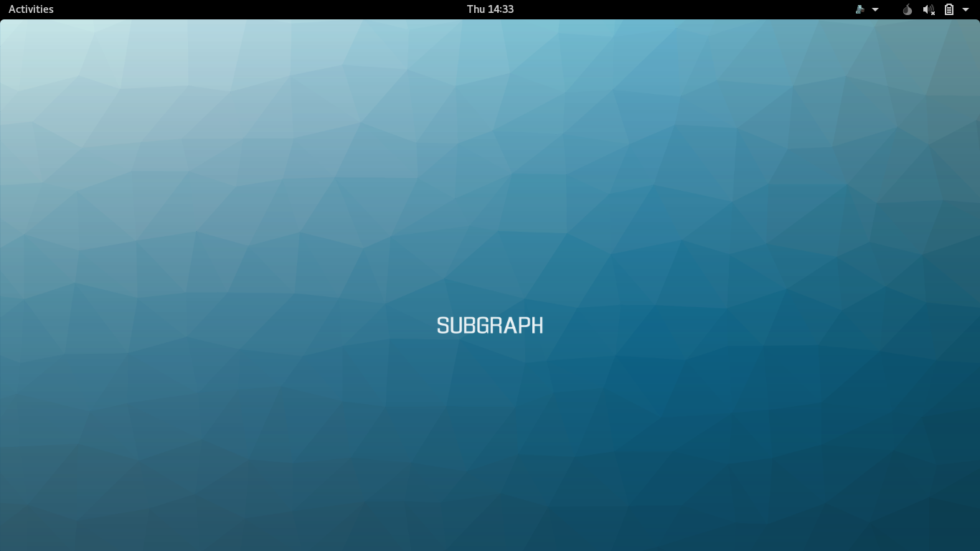This screenshot has height=551, width=980.
Task: Open the Activities overview
Action: (x=31, y=9)
